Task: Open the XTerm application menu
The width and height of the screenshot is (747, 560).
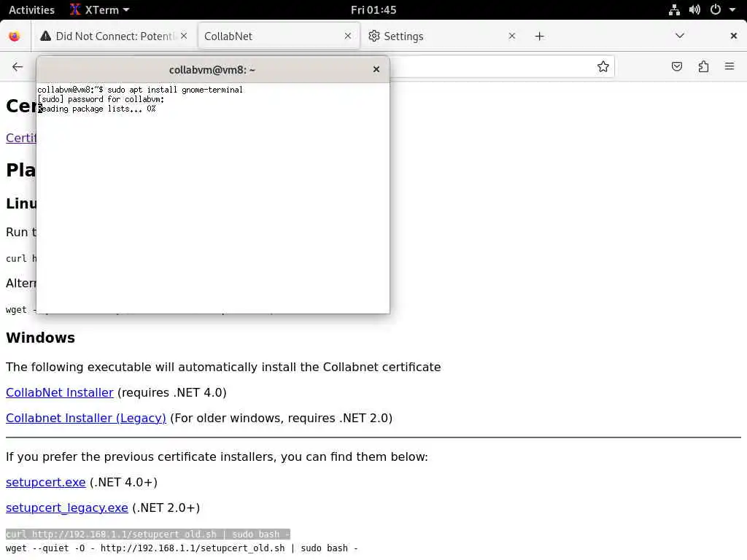Action: point(99,9)
